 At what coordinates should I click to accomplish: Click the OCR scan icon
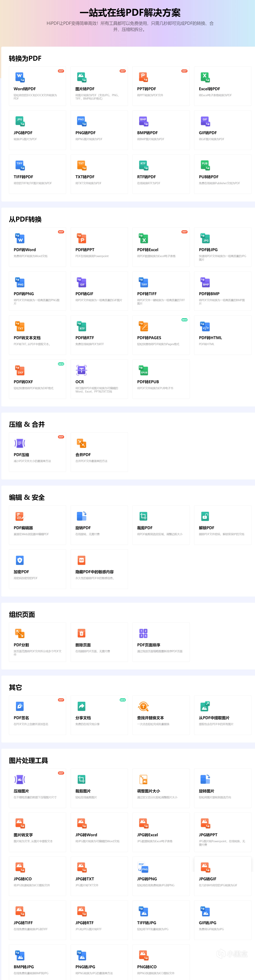81,370
